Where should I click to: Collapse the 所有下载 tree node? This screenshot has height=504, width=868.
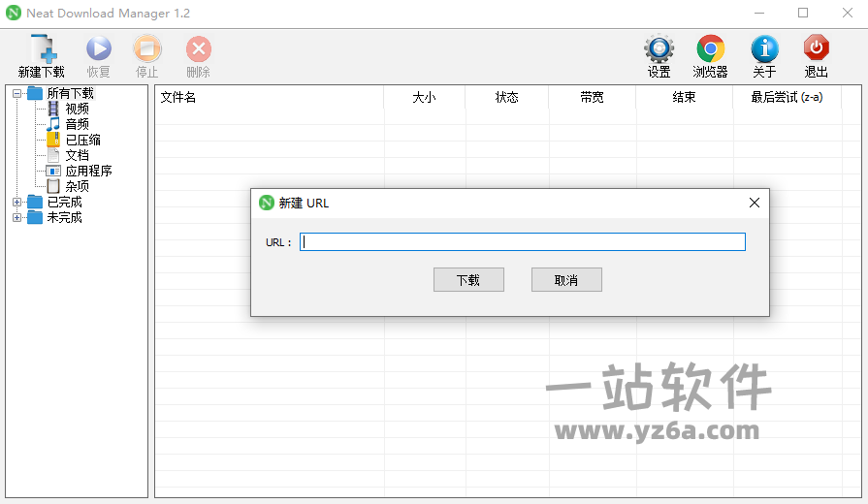click(17, 93)
